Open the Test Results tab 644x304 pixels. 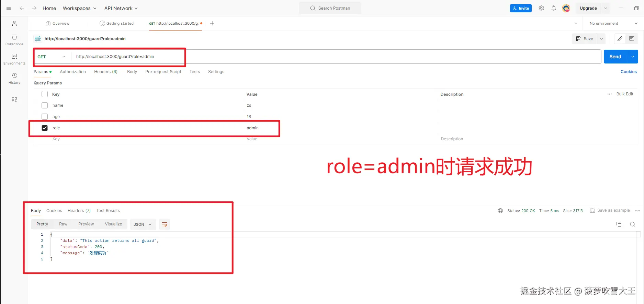click(x=108, y=211)
